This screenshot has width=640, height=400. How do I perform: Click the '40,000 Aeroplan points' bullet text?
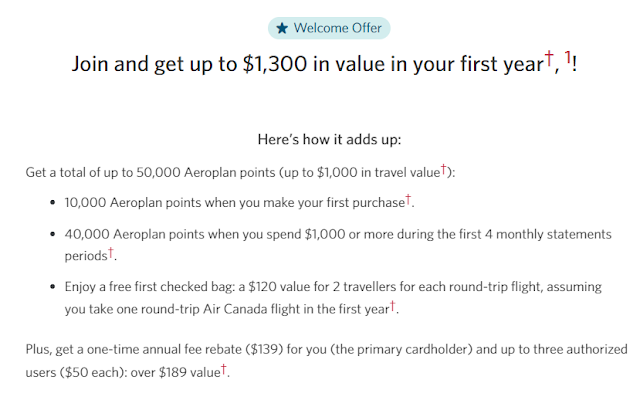coord(142,234)
